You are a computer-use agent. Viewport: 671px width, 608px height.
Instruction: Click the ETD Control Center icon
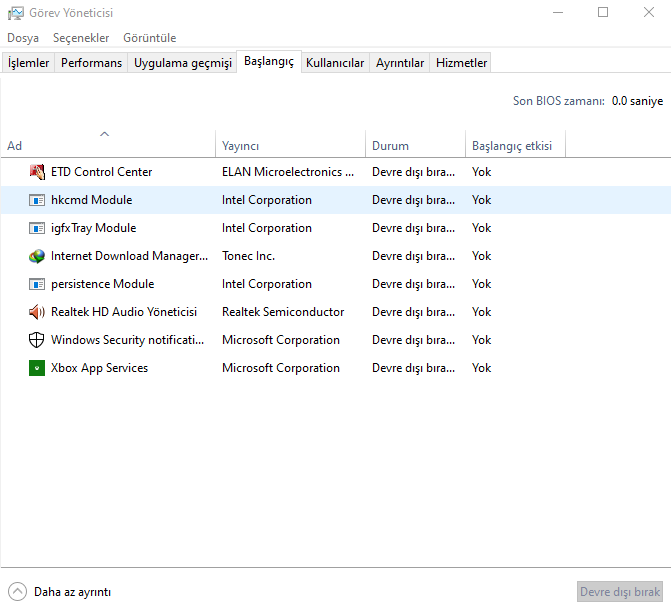37,172
